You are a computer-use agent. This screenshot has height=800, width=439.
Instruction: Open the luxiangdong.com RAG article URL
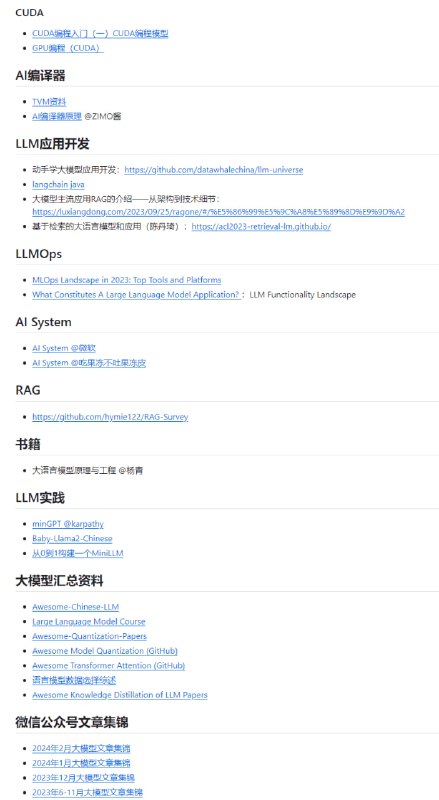(x=218, y=212)
